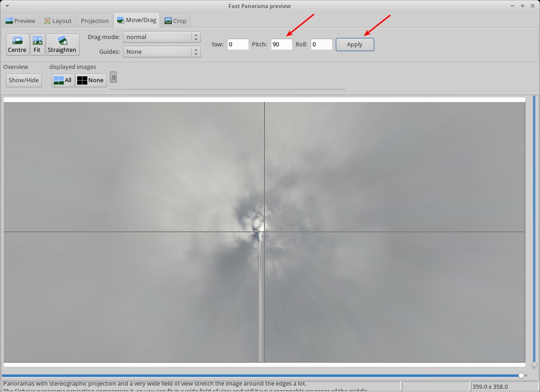Open the Drag mode dropdown
540x392 pixels.
(x=162, y=37)
